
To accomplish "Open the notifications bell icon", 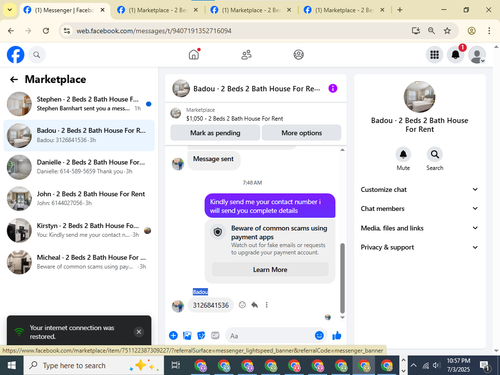I will pyautogui.click(x=456, y=55).
